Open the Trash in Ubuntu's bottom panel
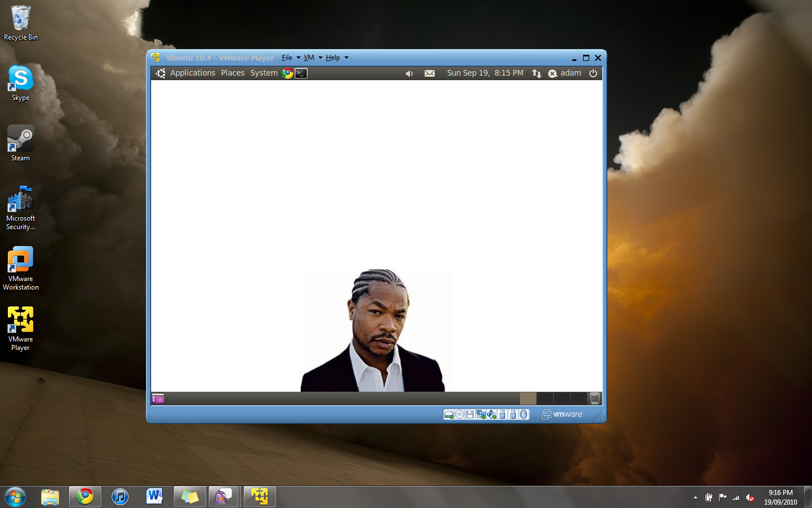 (x=594, y=398)
